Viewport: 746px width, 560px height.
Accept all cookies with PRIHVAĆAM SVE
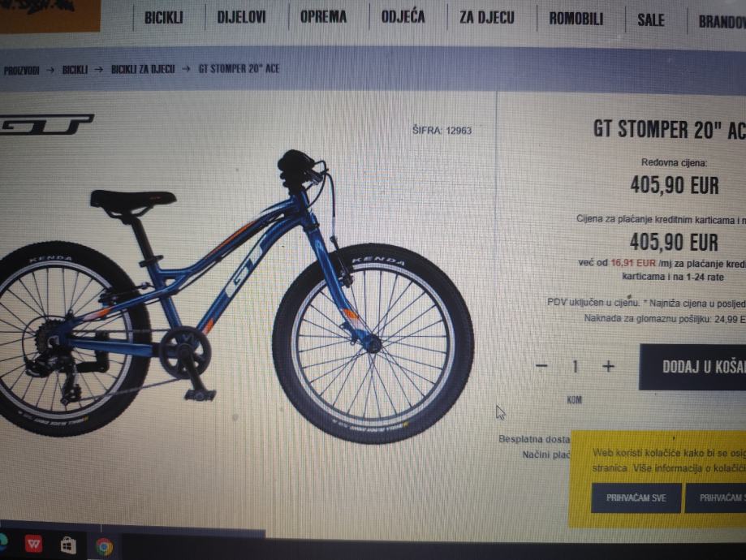636,498
